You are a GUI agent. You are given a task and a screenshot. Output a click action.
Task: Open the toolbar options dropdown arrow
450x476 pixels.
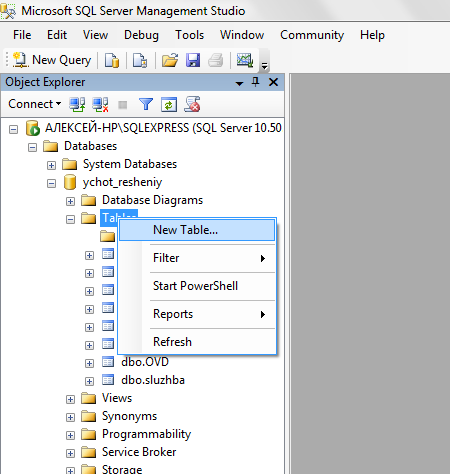(x=264, y=66)
